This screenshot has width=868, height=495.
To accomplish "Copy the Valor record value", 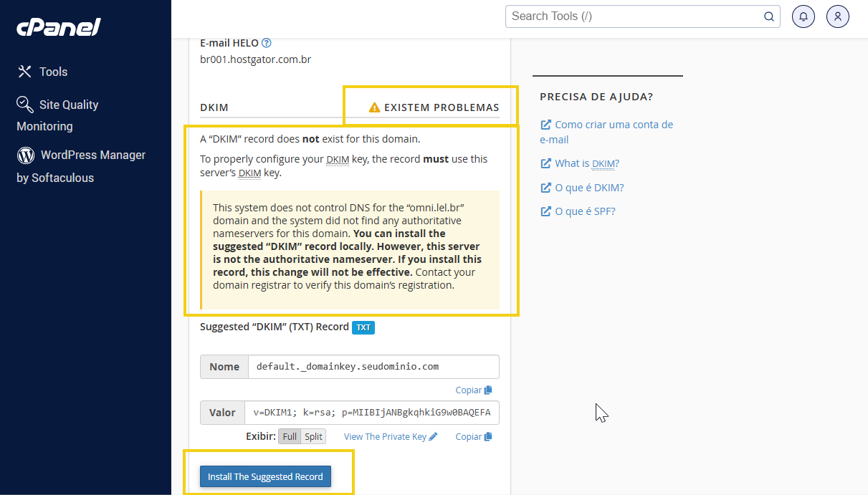I will point(474,436).
